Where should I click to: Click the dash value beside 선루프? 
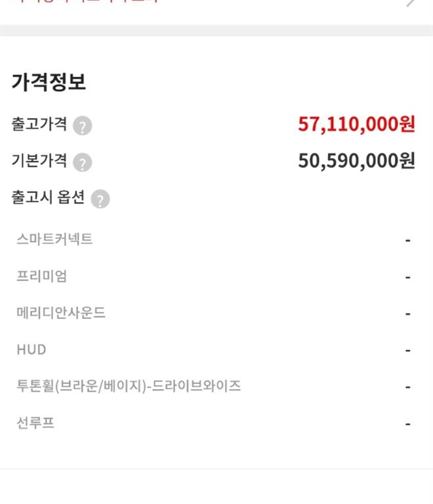pyautogui.click(x=407, y=424)
